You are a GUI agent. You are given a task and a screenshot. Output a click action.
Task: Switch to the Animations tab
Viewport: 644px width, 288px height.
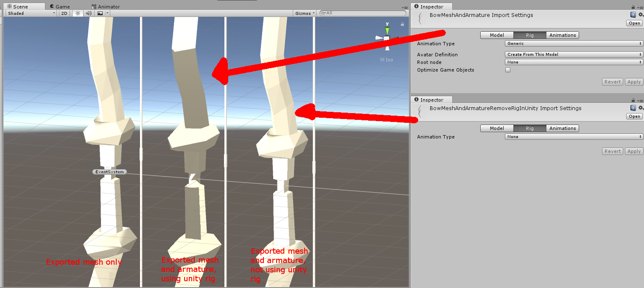click(x=562, y=35)
